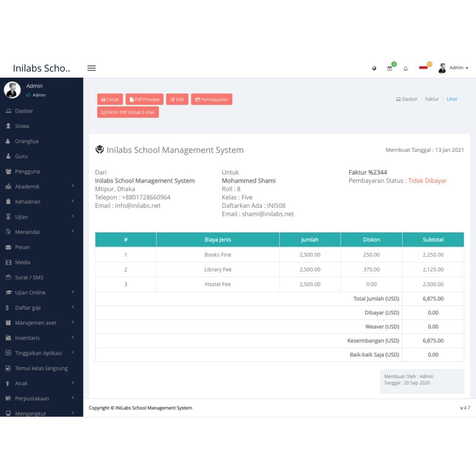Click the Pembayaran button
Screen dimensions: 476x476
pyautogui.click(x=212, y=99)
